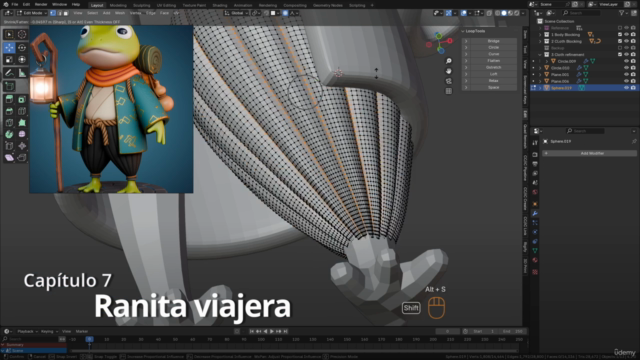Enable vertex select mode
640x360 pixels.
pos(53,13)
